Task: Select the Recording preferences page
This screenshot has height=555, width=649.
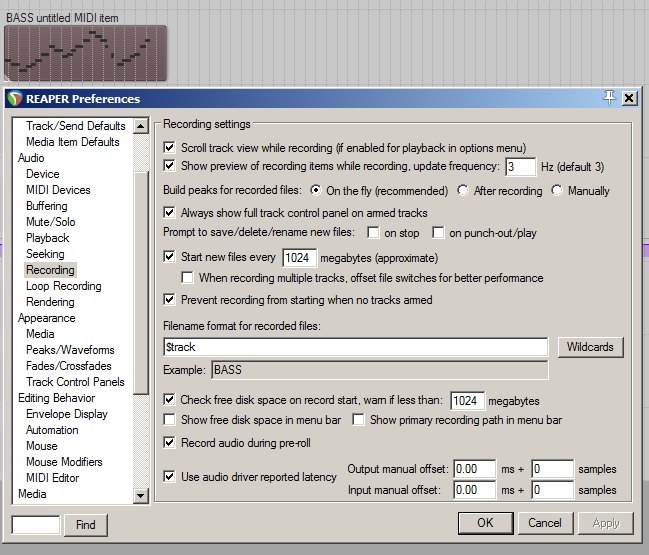Action: tap(50, 270)
